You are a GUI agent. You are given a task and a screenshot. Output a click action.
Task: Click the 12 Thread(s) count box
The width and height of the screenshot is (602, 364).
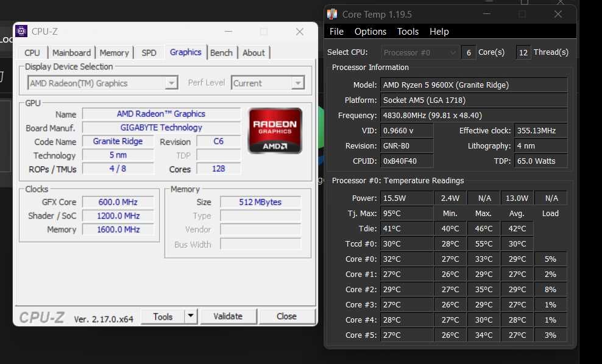[523, 52]
